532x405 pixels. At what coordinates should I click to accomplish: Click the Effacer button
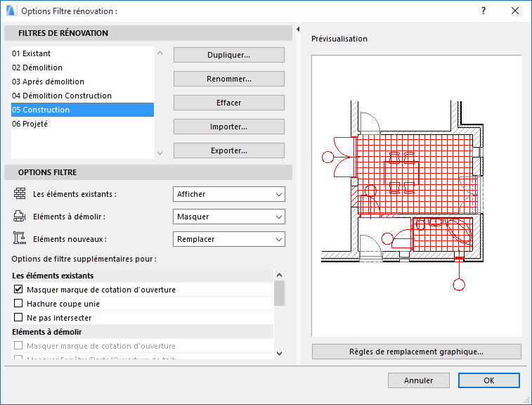pyautogui.click(x=229, y=103)
